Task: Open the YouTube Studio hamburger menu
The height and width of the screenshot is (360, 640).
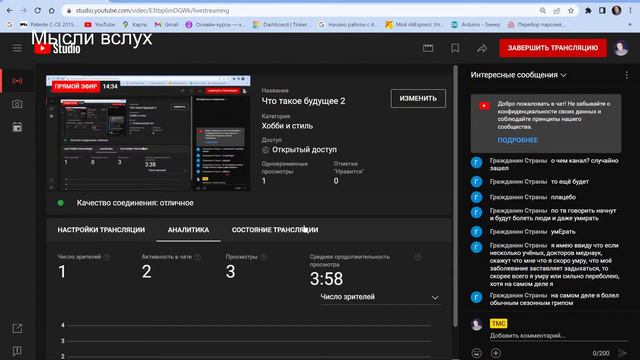Action: point(17,48)
